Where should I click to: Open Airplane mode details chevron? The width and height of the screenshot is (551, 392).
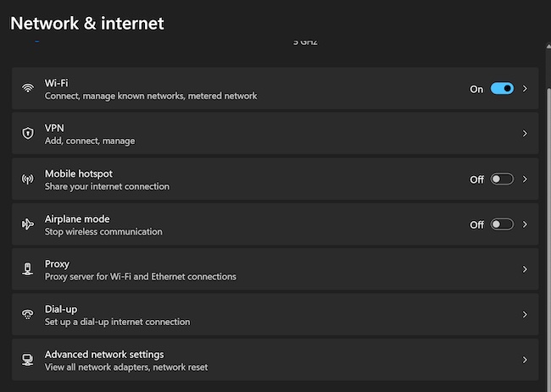[526, 224]
